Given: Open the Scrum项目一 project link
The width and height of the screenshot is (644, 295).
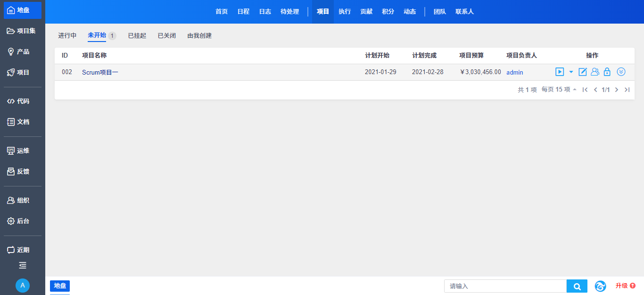Looking at the screenshot, I should pos(100,72).
